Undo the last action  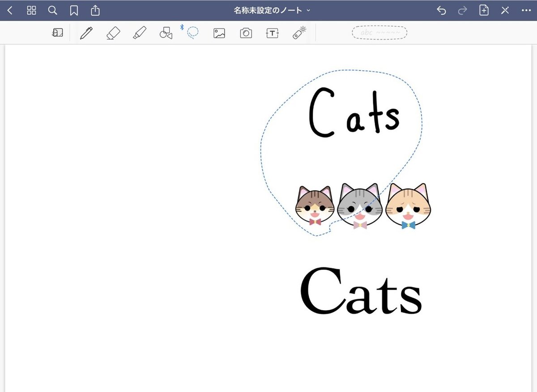441,10
